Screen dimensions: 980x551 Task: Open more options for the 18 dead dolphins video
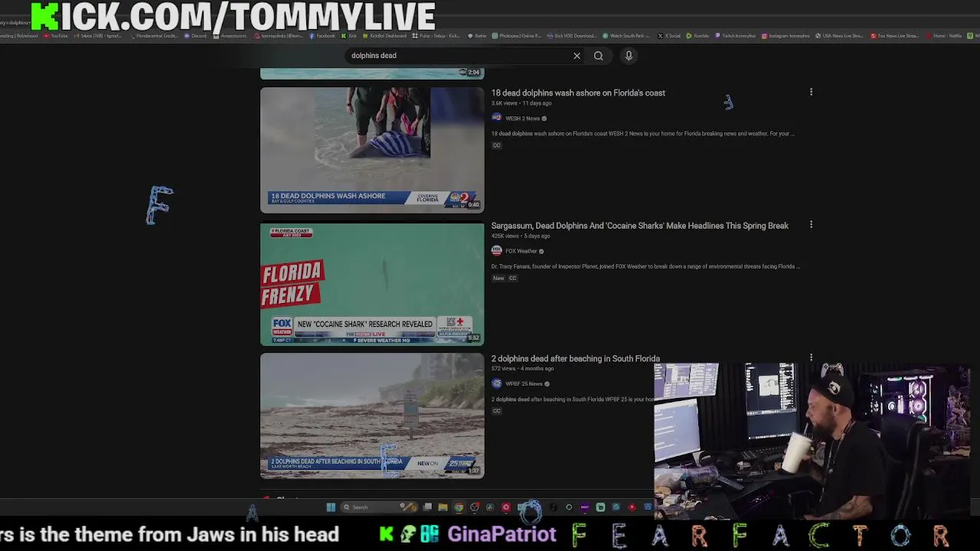click(811, 93)
